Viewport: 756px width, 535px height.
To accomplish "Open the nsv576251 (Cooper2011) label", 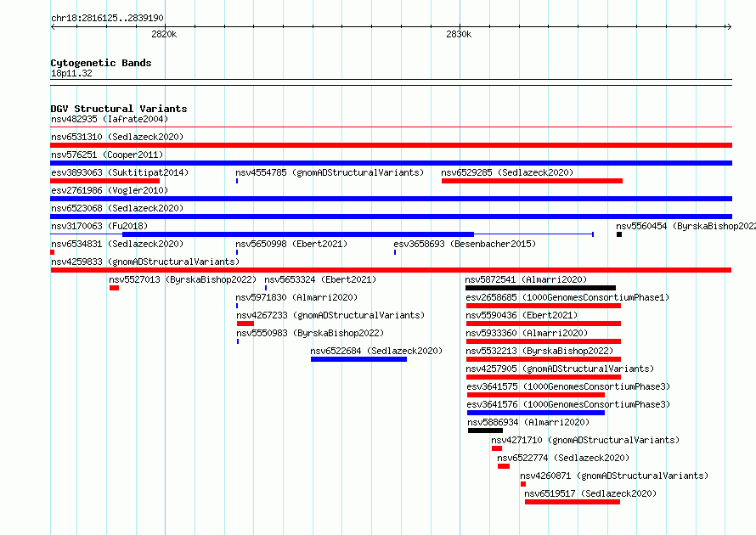I will click(107, 155).
